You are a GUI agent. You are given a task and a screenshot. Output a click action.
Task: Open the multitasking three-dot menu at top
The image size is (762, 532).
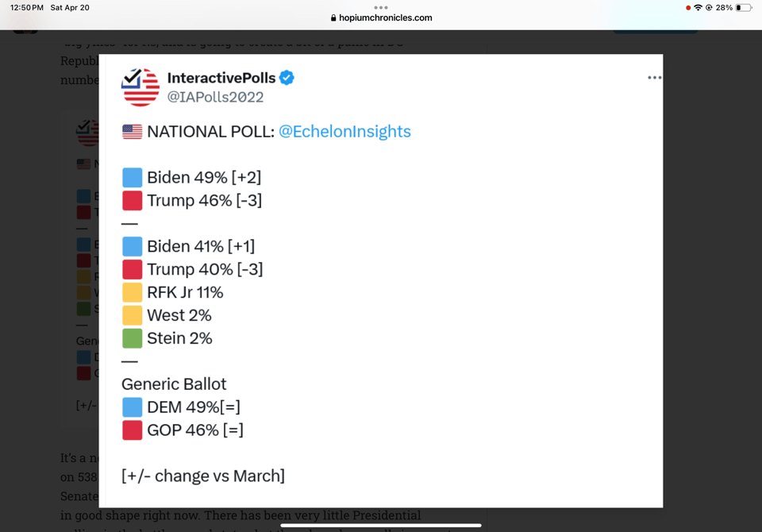pos(381,7)
